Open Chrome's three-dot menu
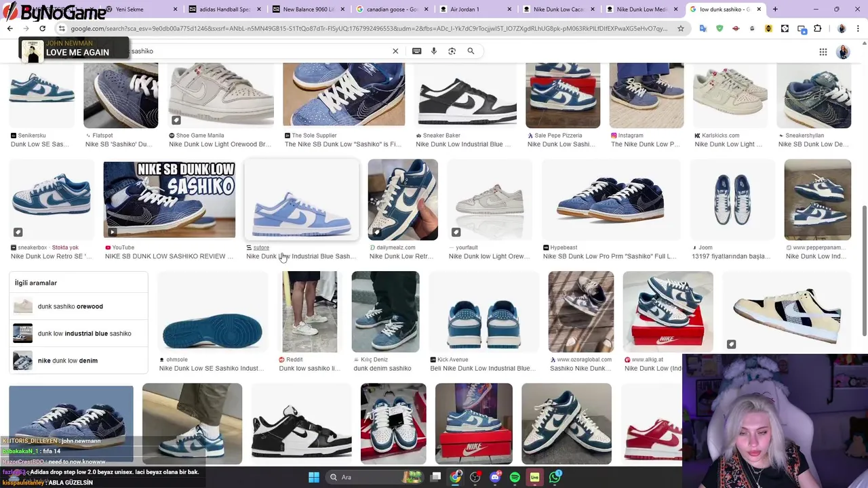This screenshot has width=868, height=488. click(x=858, y=28)
